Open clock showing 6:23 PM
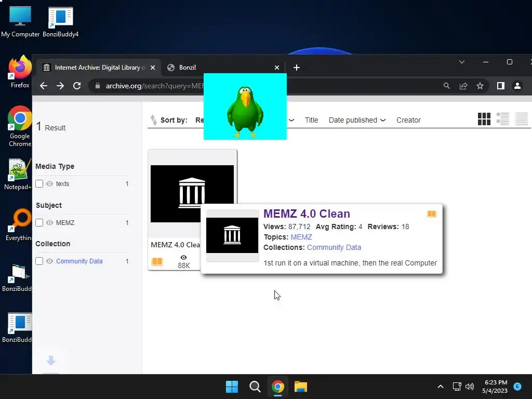 coord(495,387)
